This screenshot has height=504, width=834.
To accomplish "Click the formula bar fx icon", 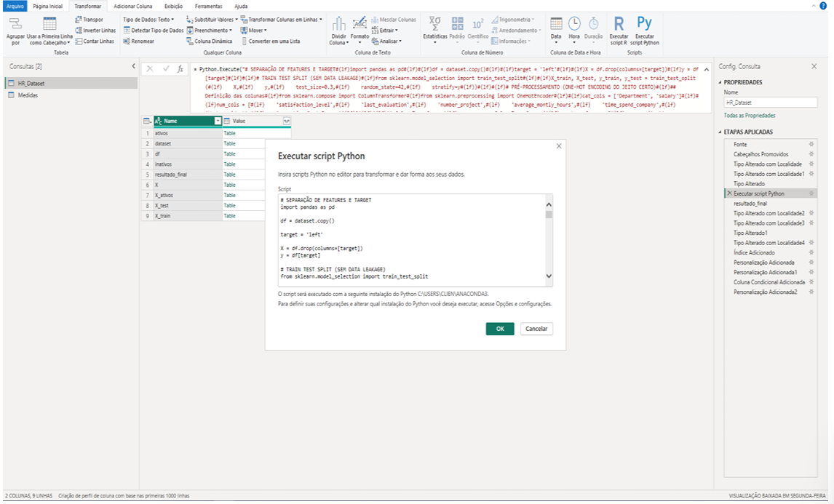I will [180, 68].
